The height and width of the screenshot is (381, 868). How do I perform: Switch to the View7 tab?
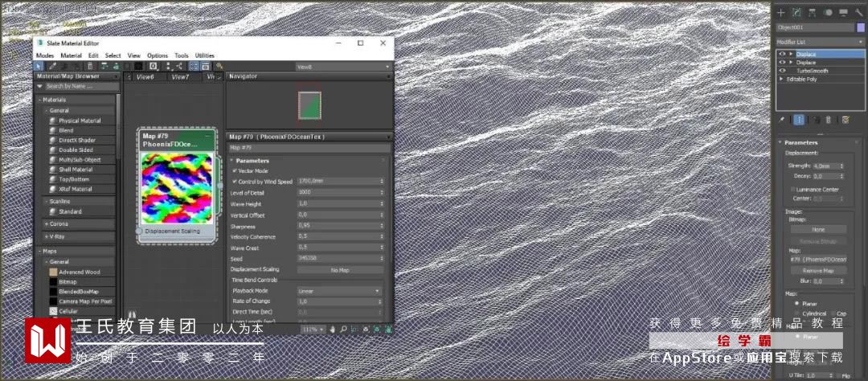[x=180, y=77]
